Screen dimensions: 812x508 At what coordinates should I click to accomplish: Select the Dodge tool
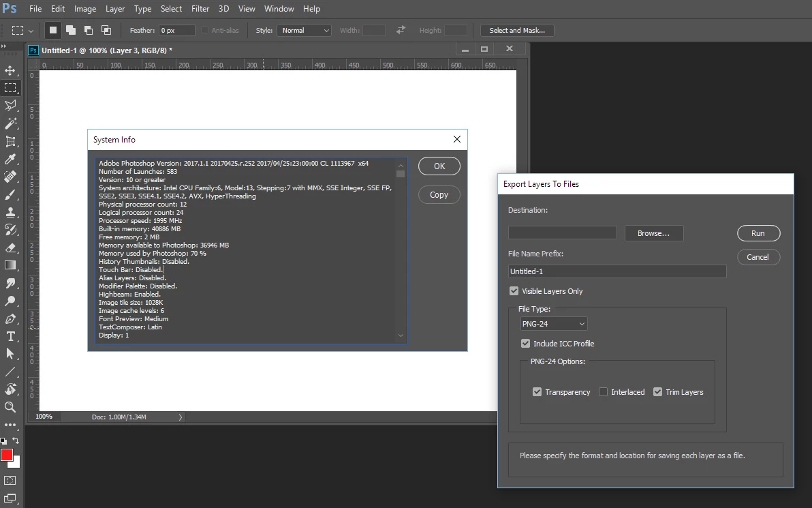click(10, 301)
